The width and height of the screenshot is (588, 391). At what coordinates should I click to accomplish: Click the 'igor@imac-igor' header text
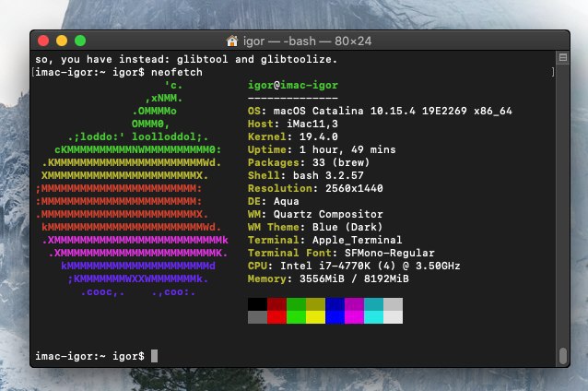tap(293, 85)
